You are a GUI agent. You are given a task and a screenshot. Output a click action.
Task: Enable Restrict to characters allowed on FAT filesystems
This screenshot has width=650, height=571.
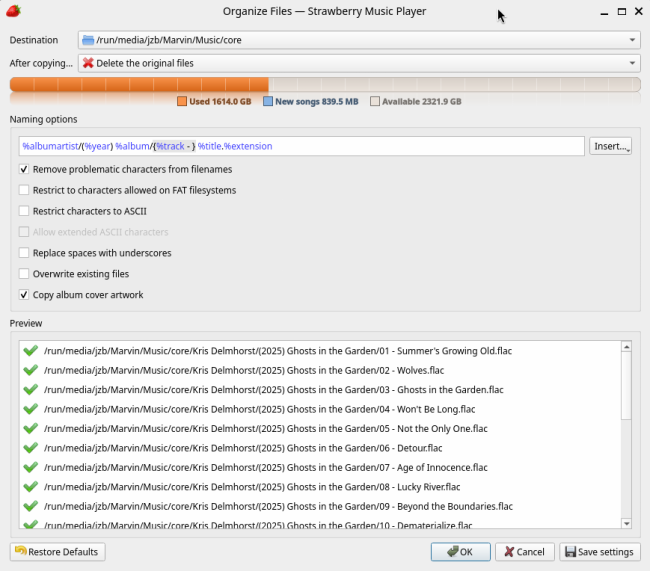click(24, 190)
